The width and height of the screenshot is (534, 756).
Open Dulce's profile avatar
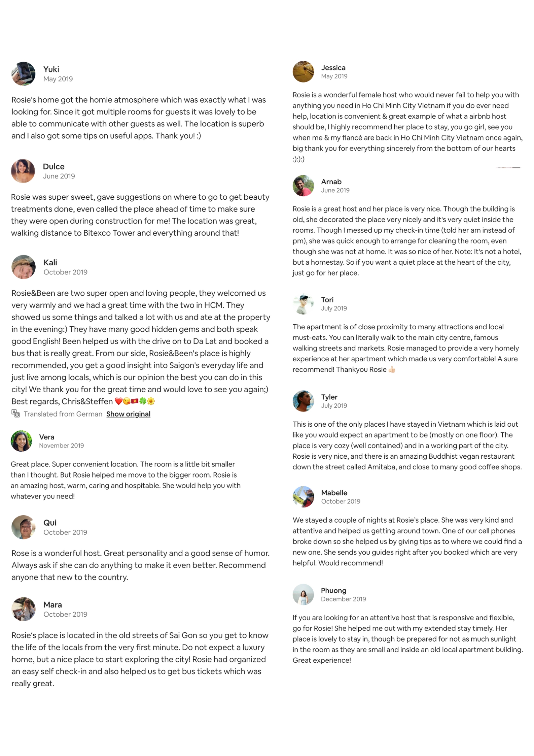pos(23,171)
